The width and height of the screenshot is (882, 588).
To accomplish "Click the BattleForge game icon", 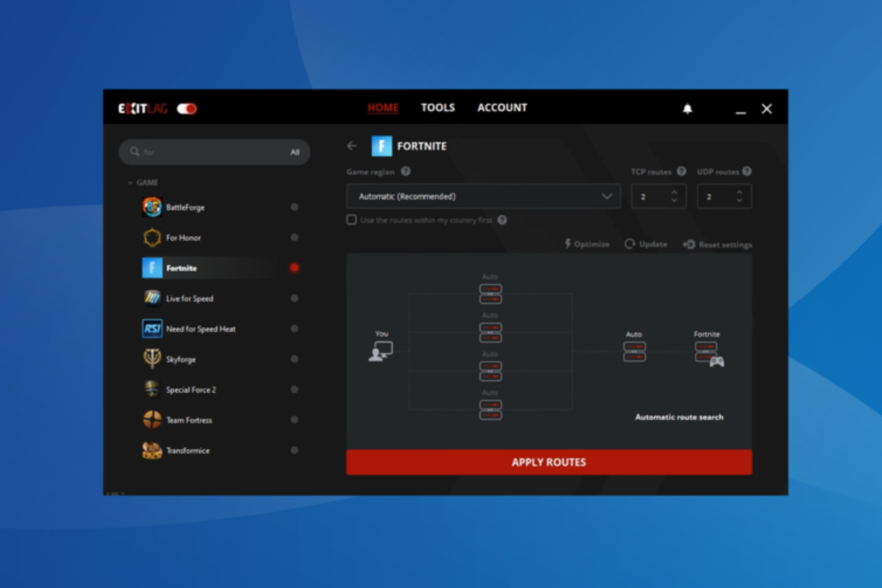I will click(x=152, y=207).
